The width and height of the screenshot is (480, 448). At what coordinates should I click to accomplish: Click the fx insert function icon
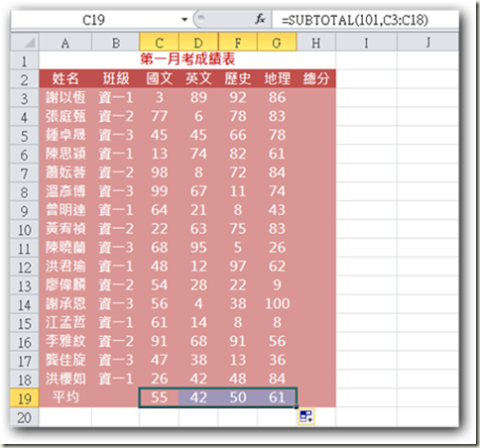[260, 19]
